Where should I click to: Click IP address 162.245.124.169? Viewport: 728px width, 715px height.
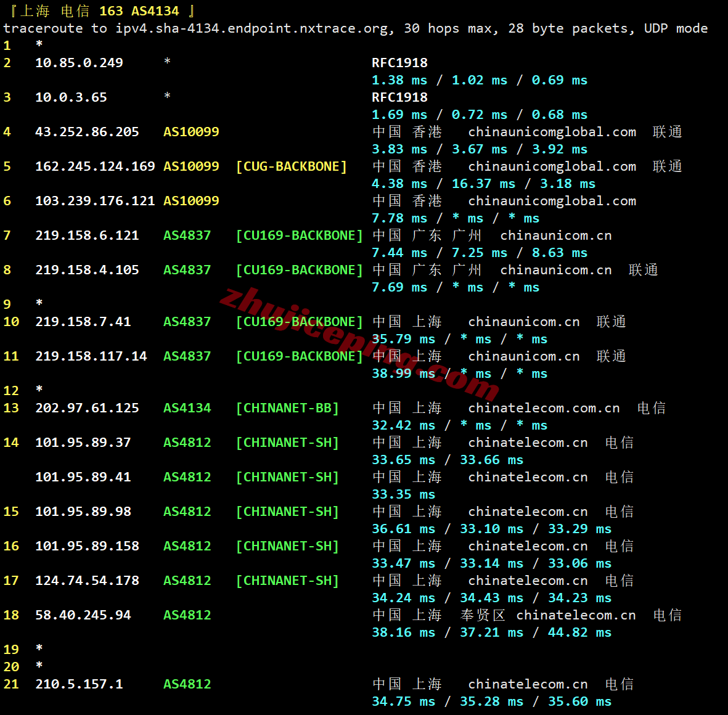pyautogui.click(x=95, y=166)
